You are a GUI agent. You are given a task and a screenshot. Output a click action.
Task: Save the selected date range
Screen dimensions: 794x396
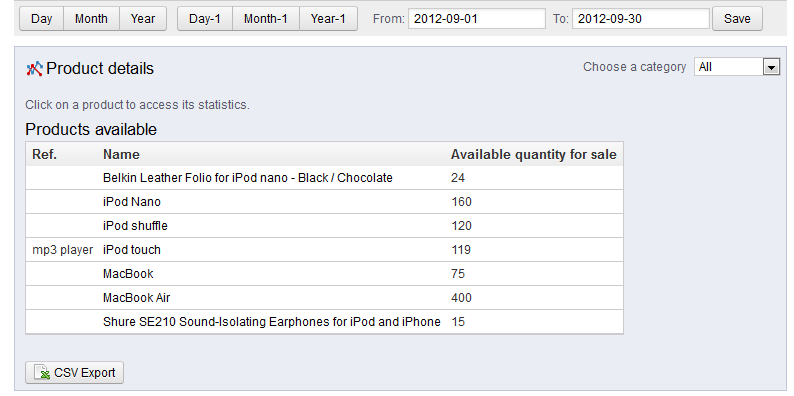coord(737,19)
